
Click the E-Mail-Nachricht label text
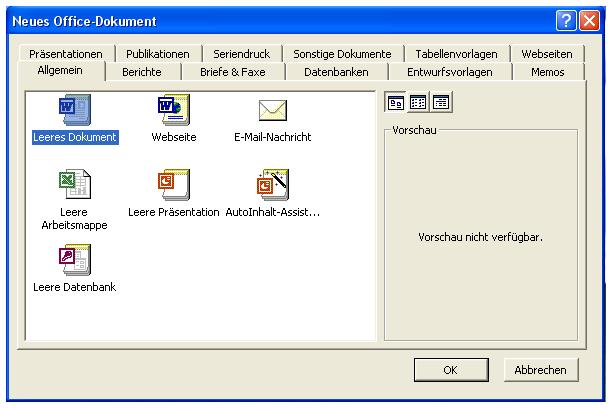coord(273,137)
